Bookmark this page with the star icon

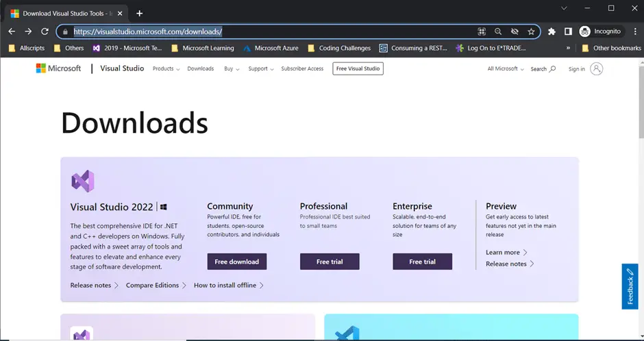click(x=531, y=31)
